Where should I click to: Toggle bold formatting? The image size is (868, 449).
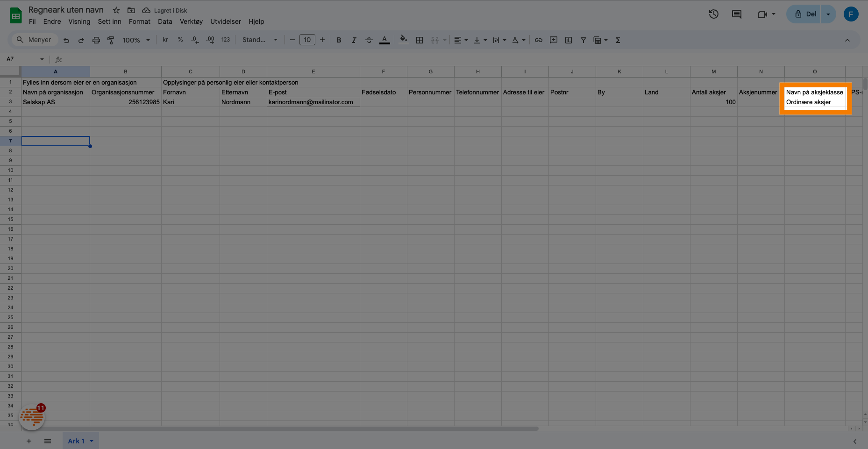339,40
